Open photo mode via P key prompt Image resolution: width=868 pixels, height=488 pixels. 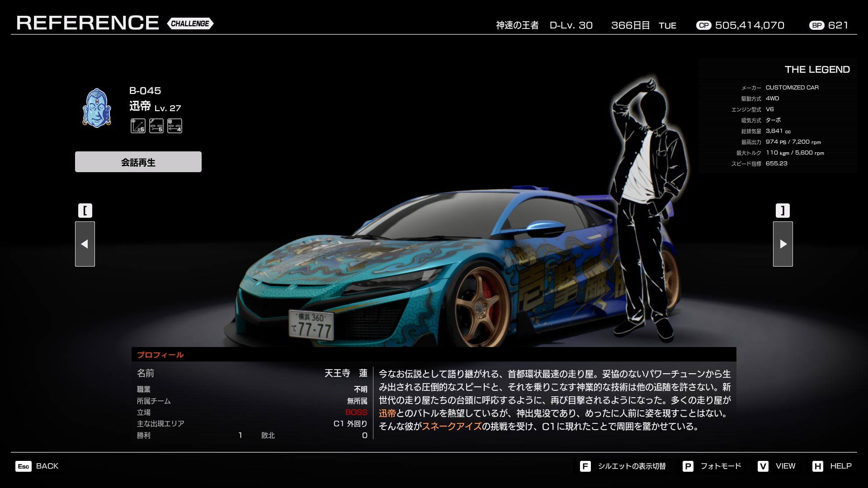point(712,466)
